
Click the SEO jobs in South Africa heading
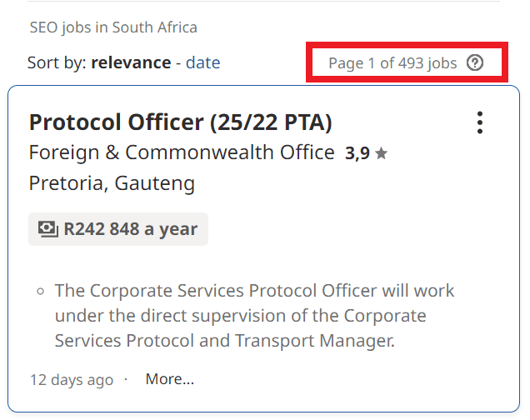click(113, 27)
